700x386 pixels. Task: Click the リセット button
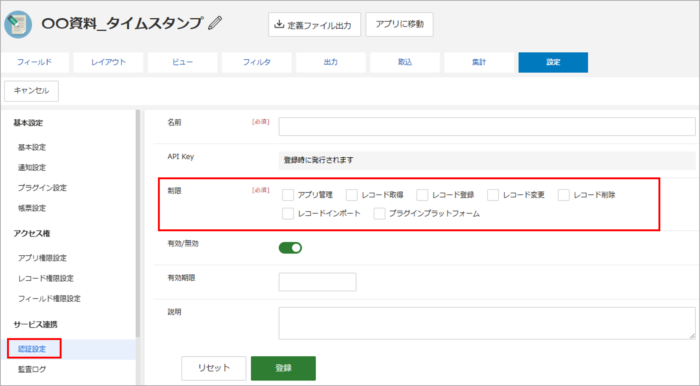(213, 368)
